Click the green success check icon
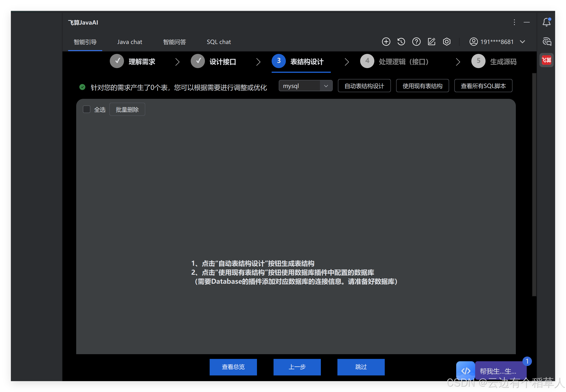This screenshot has height=392, width=566. click(82, 87)
